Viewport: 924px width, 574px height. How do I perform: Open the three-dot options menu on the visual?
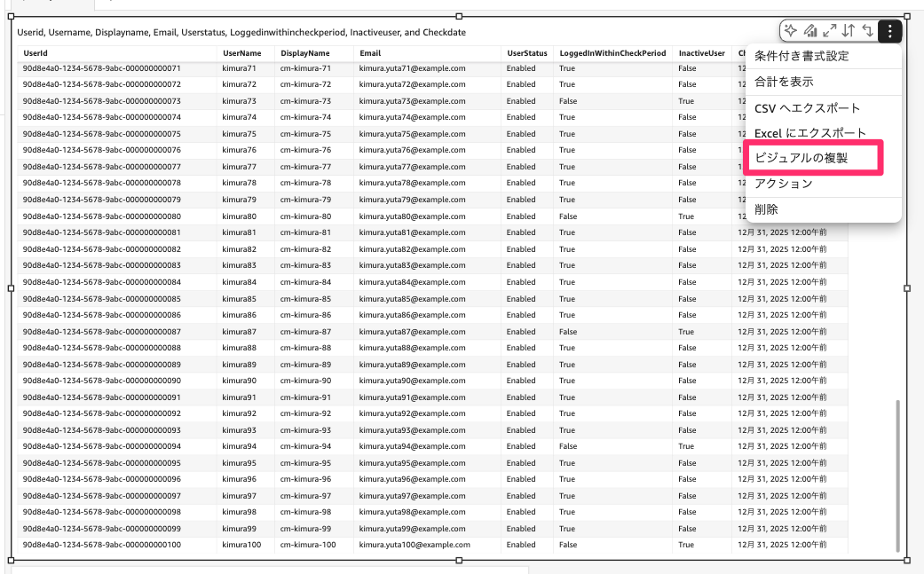(889, 29)
